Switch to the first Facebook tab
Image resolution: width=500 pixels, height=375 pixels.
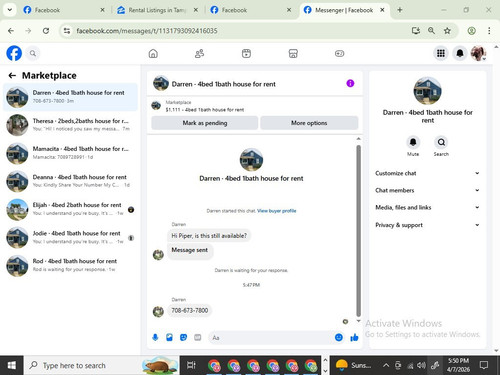point(63,10)
